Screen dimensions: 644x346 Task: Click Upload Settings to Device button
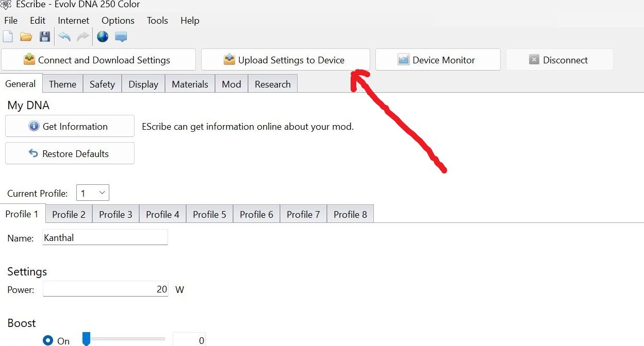point(285,60)
